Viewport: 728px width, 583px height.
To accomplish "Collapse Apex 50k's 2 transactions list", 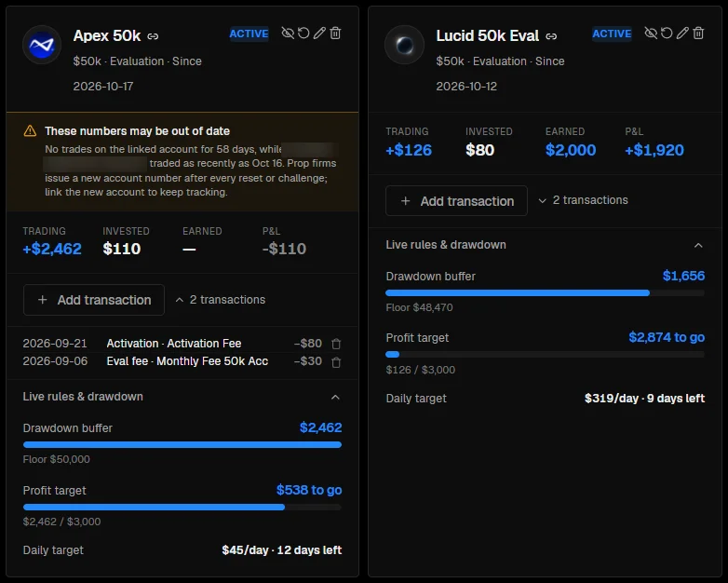I will (220, 300).
